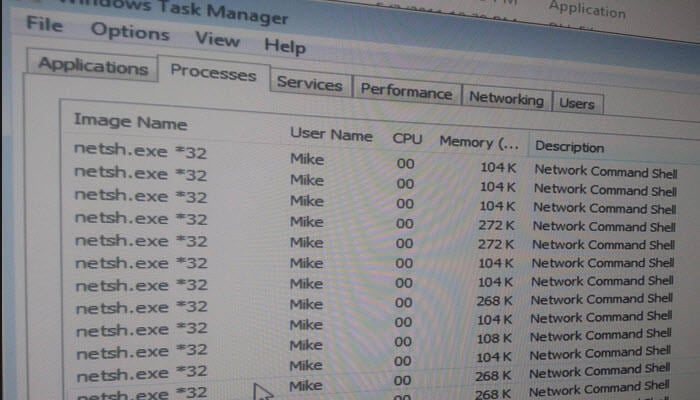Open the Users tab
This screenshot has width=700, height=400.
577,104
